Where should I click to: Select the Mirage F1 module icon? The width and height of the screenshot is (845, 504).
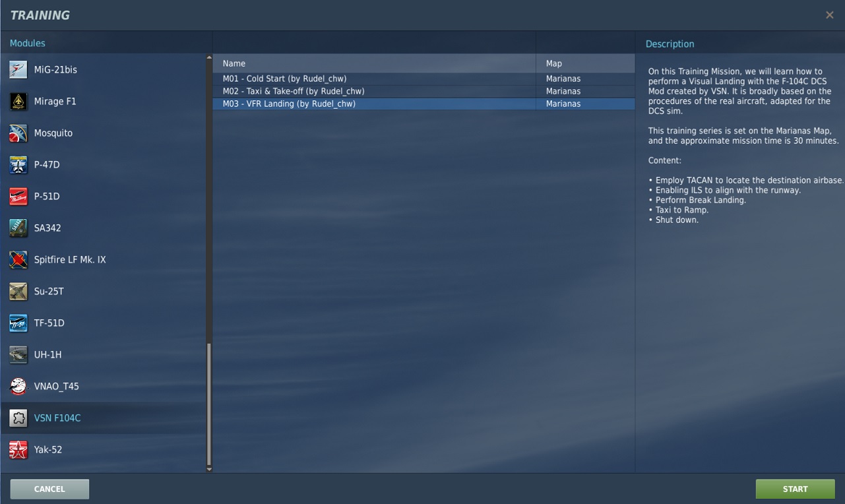[x=18, y=102]
